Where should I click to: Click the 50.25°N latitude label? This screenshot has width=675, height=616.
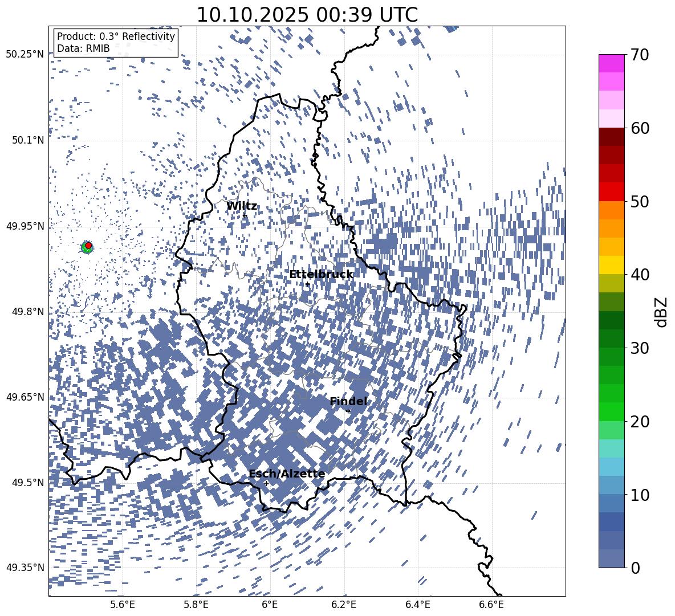point(25,55)
